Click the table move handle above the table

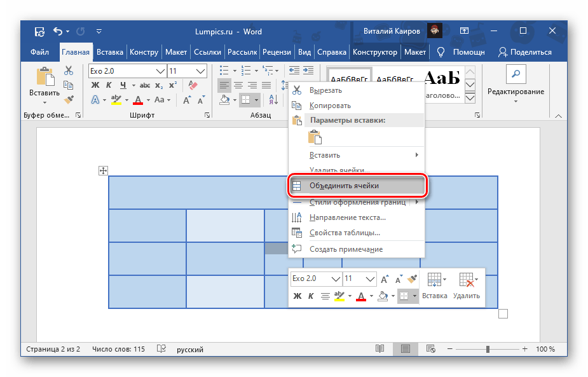(x=104, y=170)
